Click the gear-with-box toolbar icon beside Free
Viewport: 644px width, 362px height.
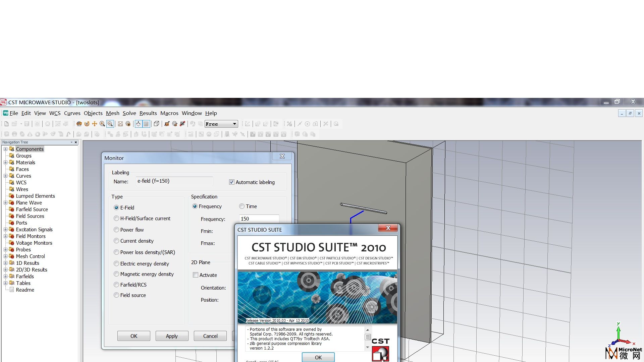(174, 124)
